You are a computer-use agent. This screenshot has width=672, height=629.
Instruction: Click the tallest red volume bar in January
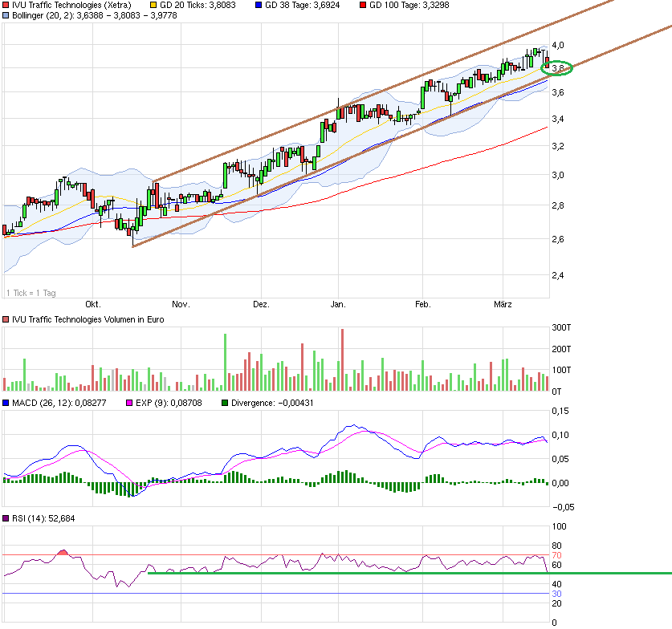point(343,359)
